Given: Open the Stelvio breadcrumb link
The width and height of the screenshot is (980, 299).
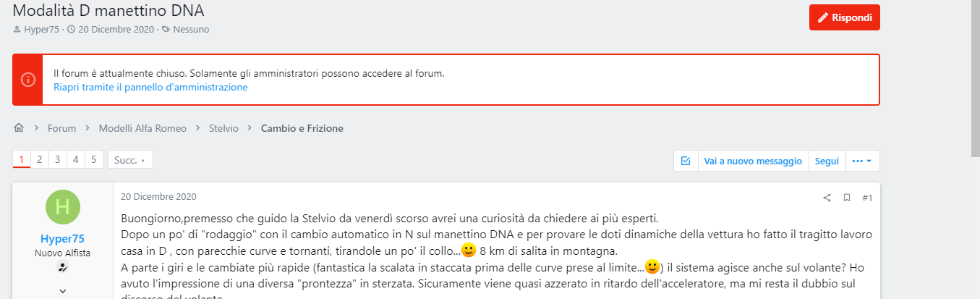Looking at the screenshot, I should pyautogui.click(x=223, y=128).
